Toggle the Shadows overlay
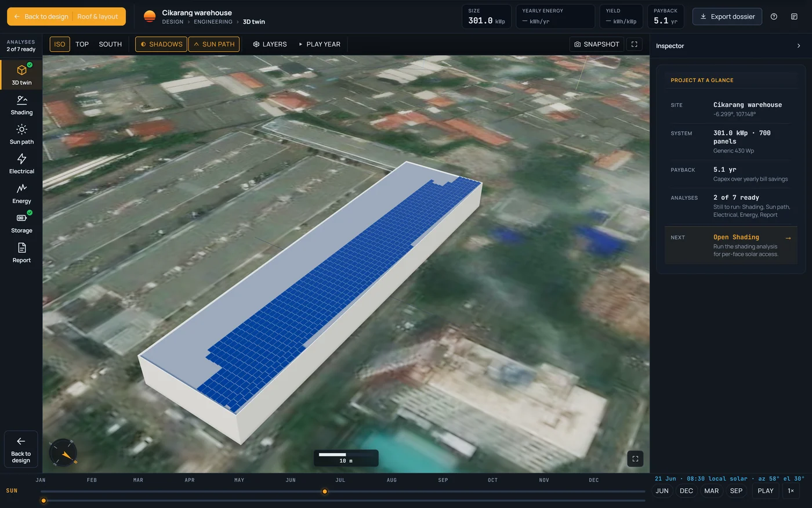 coord(161,44)
